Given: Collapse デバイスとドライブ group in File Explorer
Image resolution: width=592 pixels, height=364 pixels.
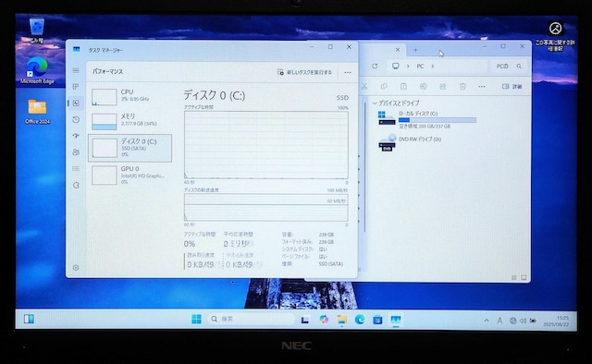Looking at the screenshot, I should 375,103.
